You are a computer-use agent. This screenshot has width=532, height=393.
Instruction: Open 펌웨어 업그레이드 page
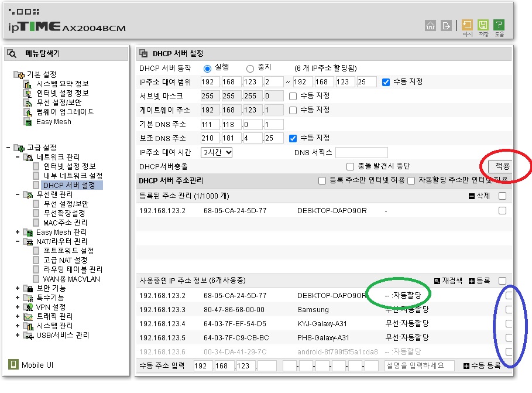tap(65, 112)
